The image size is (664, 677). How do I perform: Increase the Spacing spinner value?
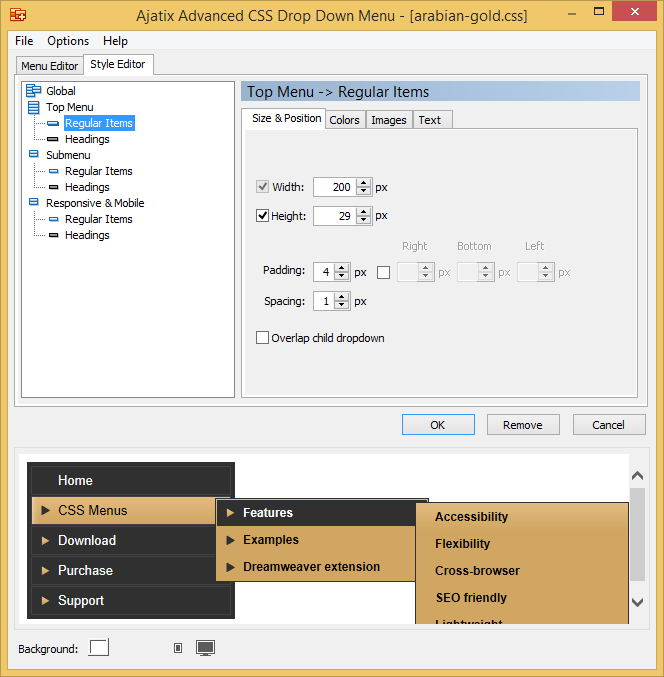(342, 297)
